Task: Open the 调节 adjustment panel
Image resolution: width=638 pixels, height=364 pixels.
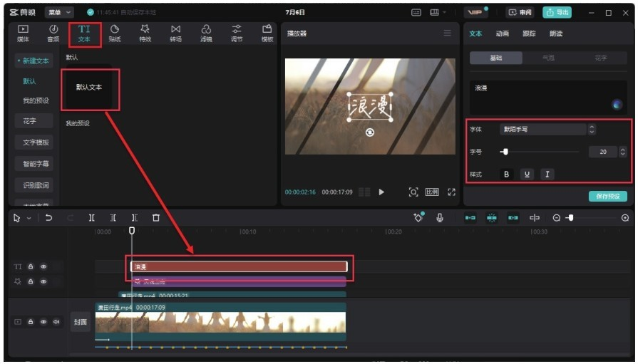Action: click(x=237, y=33)
